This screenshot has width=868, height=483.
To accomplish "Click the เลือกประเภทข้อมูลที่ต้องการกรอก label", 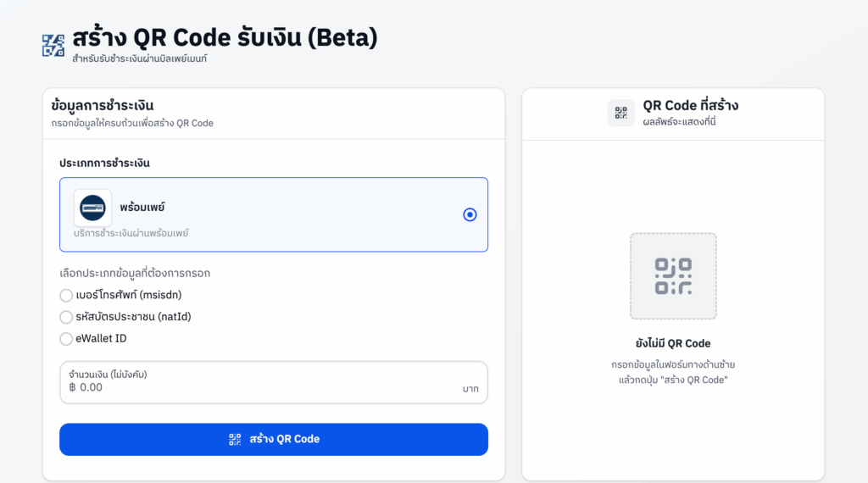I will pyautogui.click(x=135, y=273).
